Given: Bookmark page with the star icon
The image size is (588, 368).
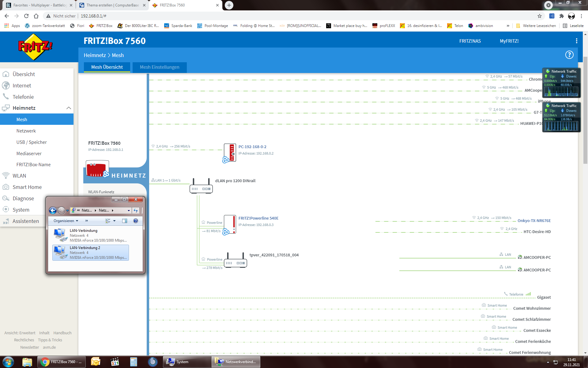Looking at the screenshot, I should pyautogui.click(x=539, y=16).
